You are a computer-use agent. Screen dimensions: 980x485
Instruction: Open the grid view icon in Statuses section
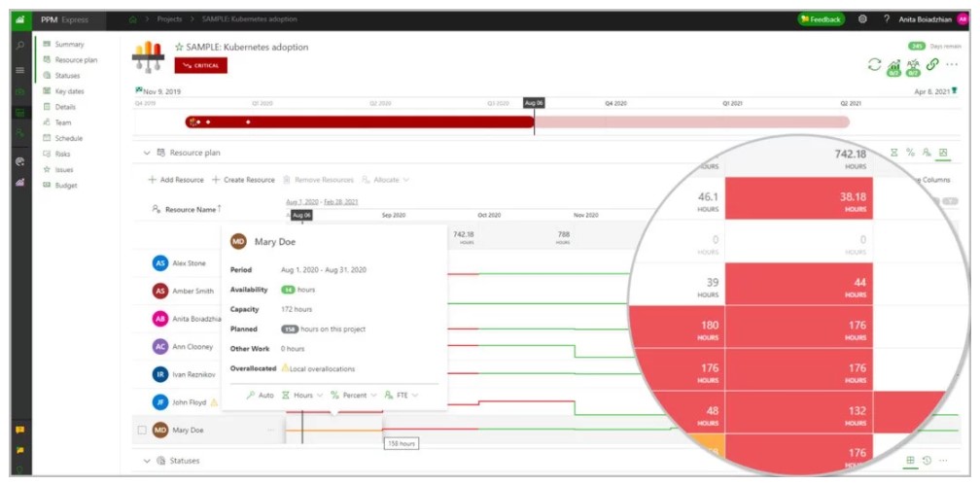pos(910,460)
